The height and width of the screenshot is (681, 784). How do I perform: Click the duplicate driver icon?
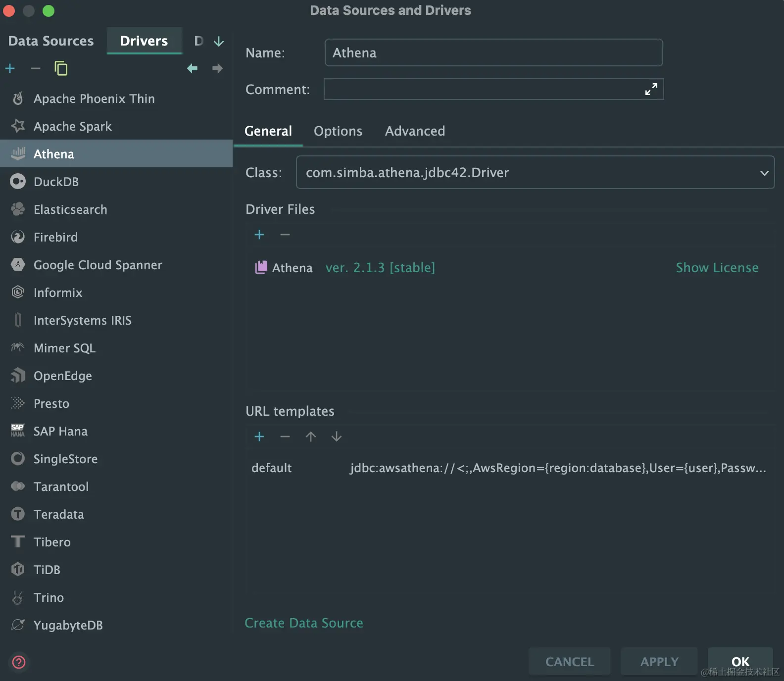point(61,68)
